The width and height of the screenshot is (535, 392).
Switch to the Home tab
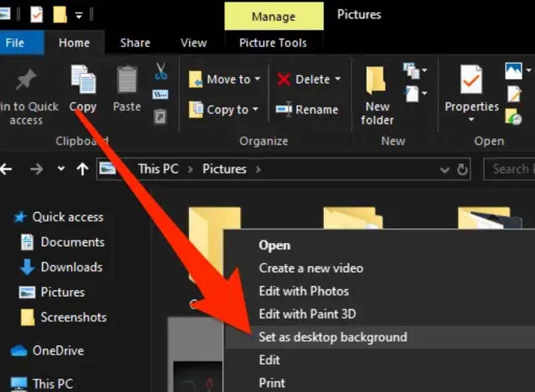coord(74,43)
